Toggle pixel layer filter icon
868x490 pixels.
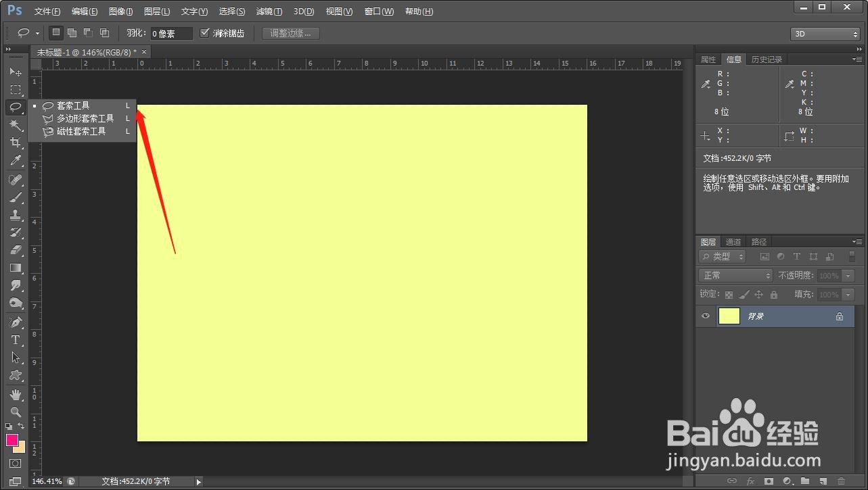click(x=765, y=257)
